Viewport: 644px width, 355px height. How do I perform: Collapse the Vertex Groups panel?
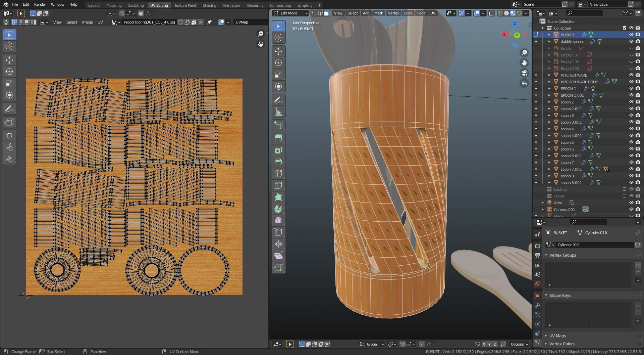[x=562, y=255]
